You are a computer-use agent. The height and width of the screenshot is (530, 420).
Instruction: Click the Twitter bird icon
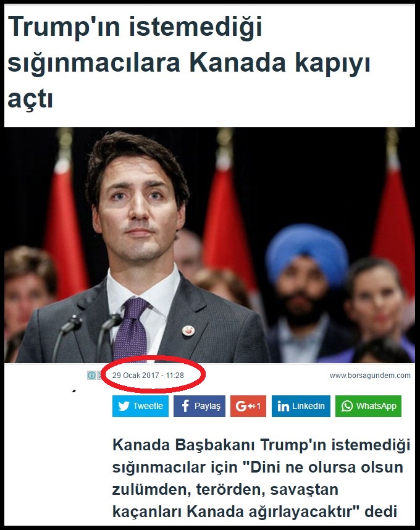pos(124,406)
